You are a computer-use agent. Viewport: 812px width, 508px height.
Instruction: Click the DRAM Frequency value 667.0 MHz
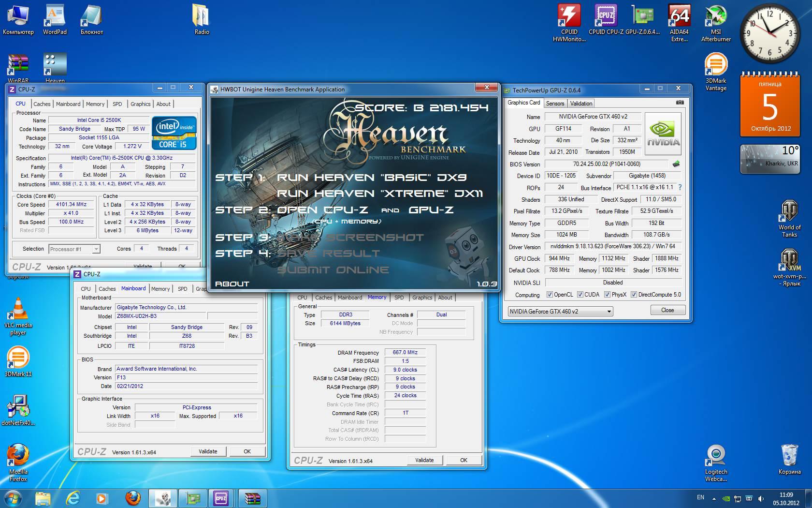[x=405, y=352]
